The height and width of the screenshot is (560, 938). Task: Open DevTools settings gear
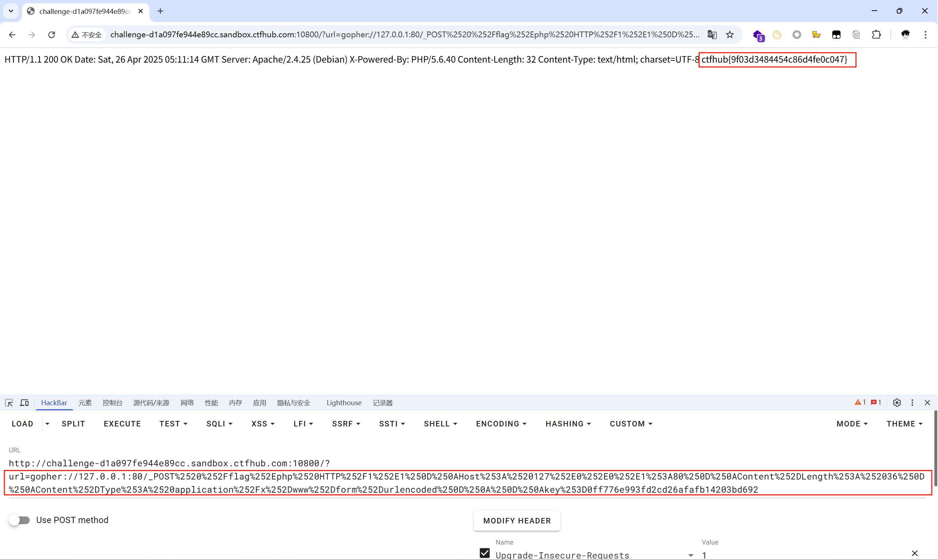point(897,403)
